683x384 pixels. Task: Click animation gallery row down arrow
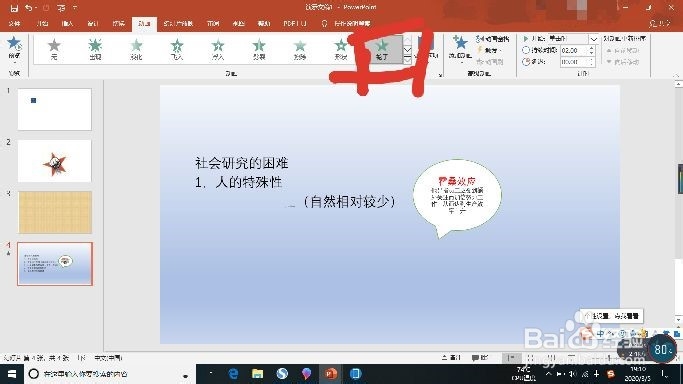point(407,50)
